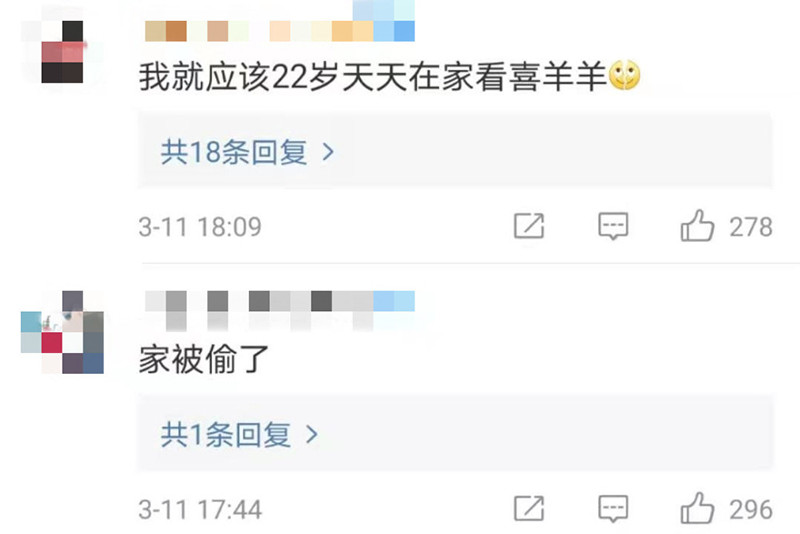Open the chevron next to 共18条回复

tap(329, 152)
